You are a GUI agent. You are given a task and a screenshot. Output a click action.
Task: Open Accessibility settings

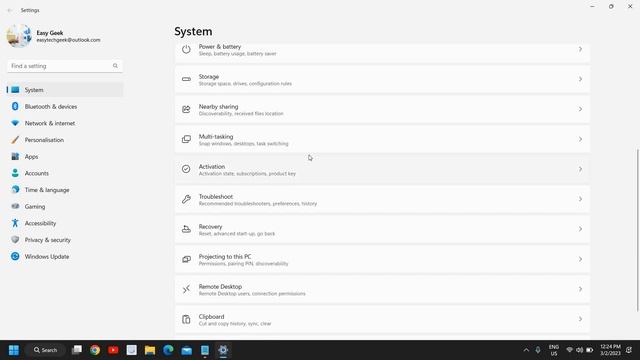pyautogui.click(x=65, y=223)
